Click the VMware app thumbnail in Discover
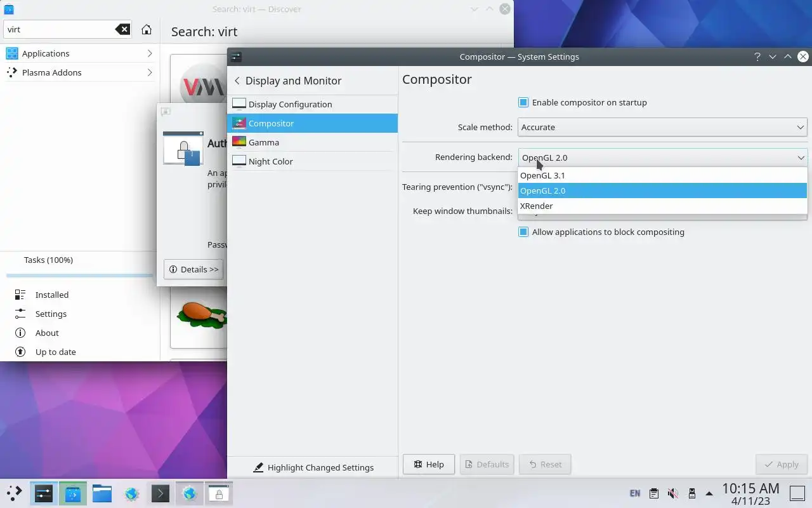 coord(203,86)
